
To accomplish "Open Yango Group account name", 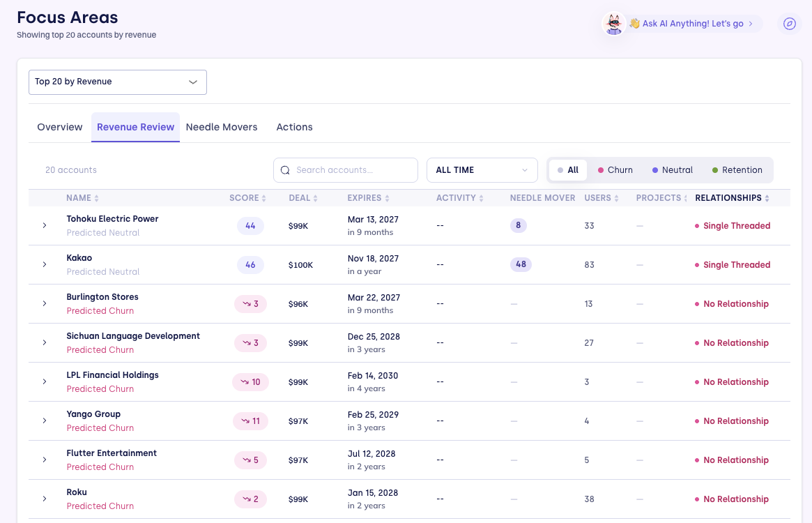I will coord(93,414).
